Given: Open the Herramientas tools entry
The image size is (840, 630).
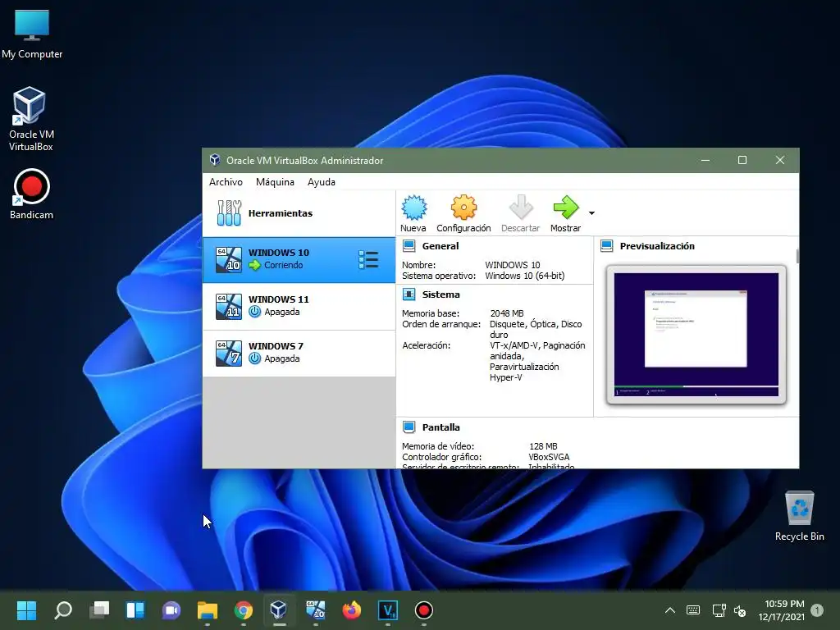Looking at the screenshot, I should [299, 213].
